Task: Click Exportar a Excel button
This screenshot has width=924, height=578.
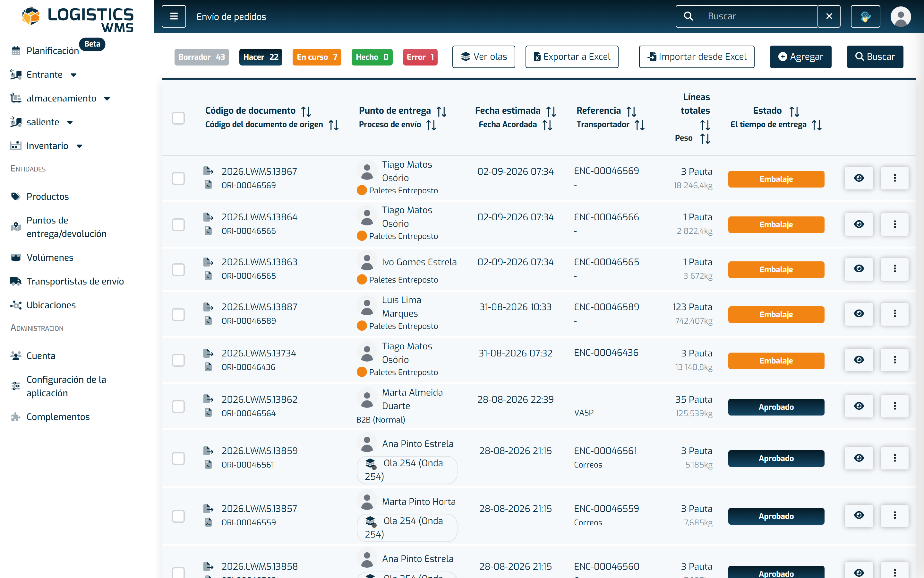Action: pos(572,57)
